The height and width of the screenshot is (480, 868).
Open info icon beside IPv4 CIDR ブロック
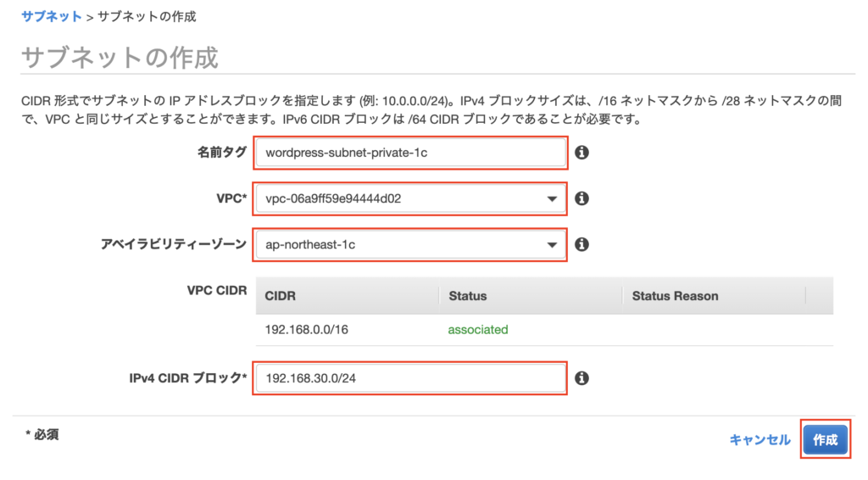(581, 378)
